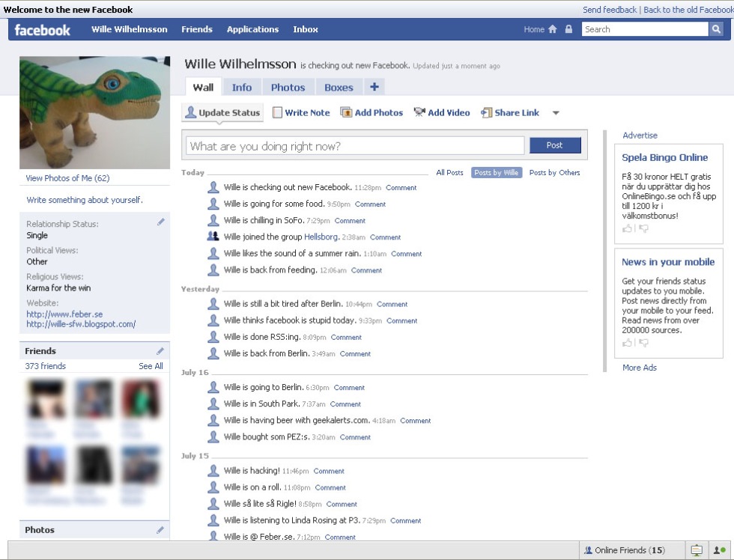
Task: Select Update Status publisher button
Action: point(223,112)
